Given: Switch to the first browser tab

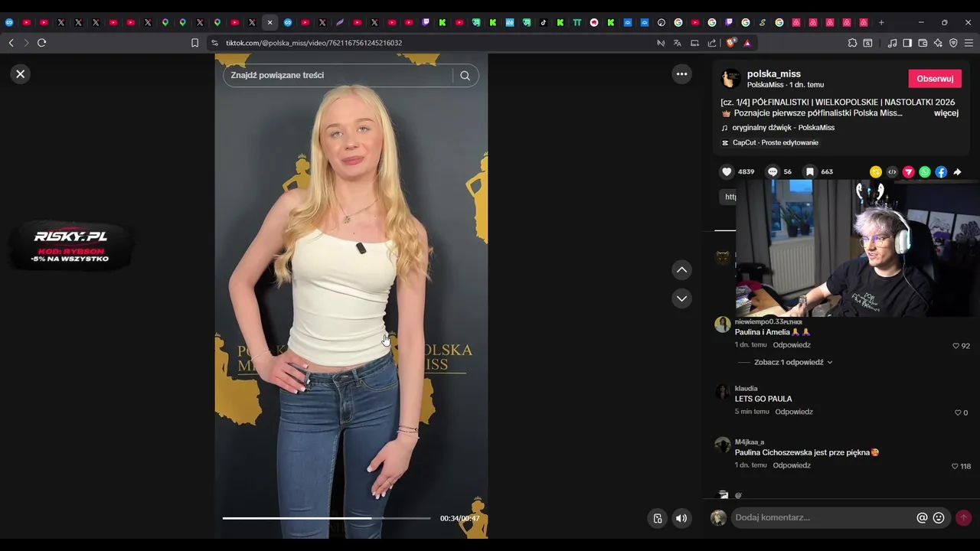Looking at the screenshot, I should 9,22.
